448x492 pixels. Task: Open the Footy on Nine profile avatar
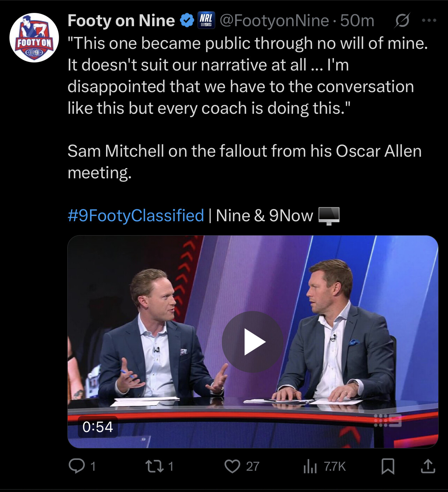[34, 38]
